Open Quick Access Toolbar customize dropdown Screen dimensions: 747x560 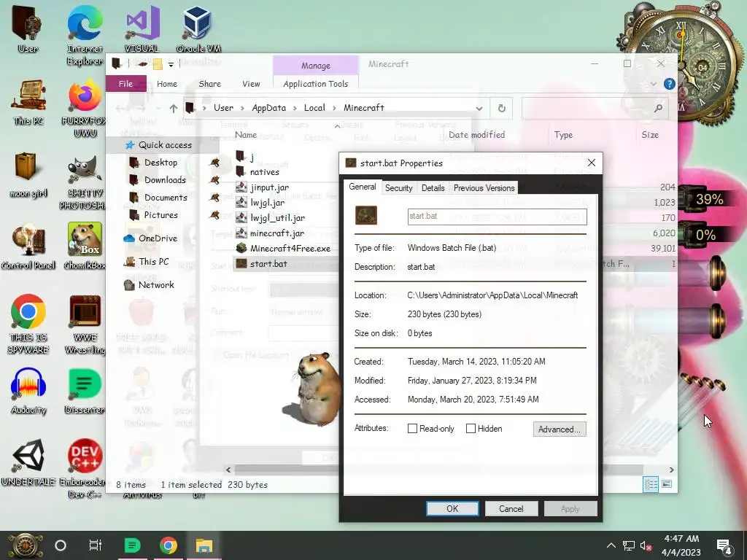coord(171,64)
